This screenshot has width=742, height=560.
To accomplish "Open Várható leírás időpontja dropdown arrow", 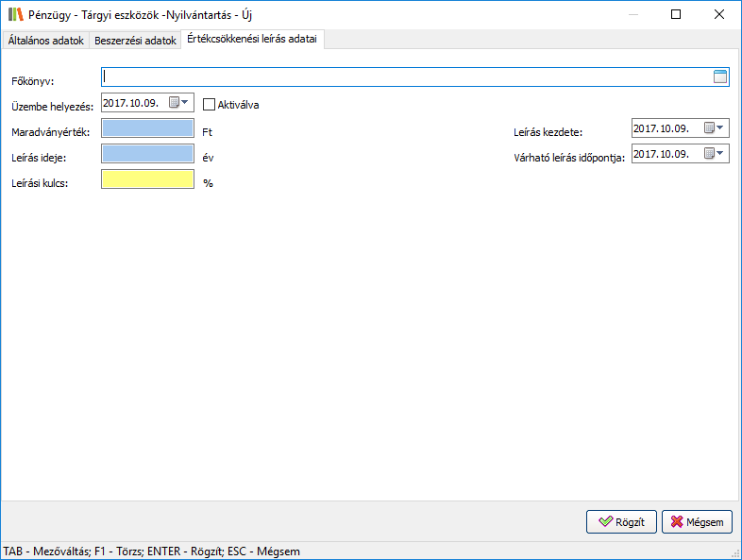I will 721,153.
